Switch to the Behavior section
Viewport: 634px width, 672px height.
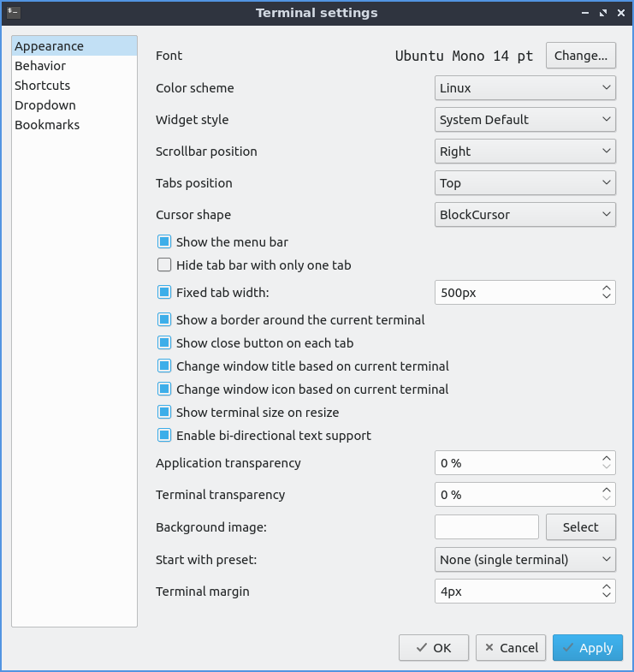[40, 66]
